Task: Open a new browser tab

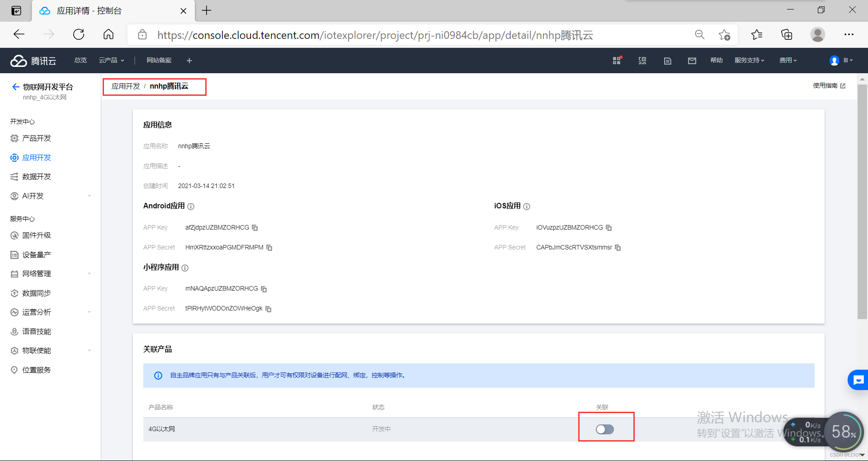Action: pos(207,10)
